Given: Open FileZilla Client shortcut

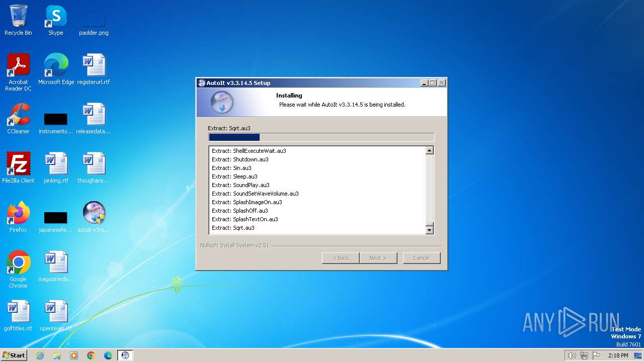Looking at the screenshot, I should click(18, 167).
